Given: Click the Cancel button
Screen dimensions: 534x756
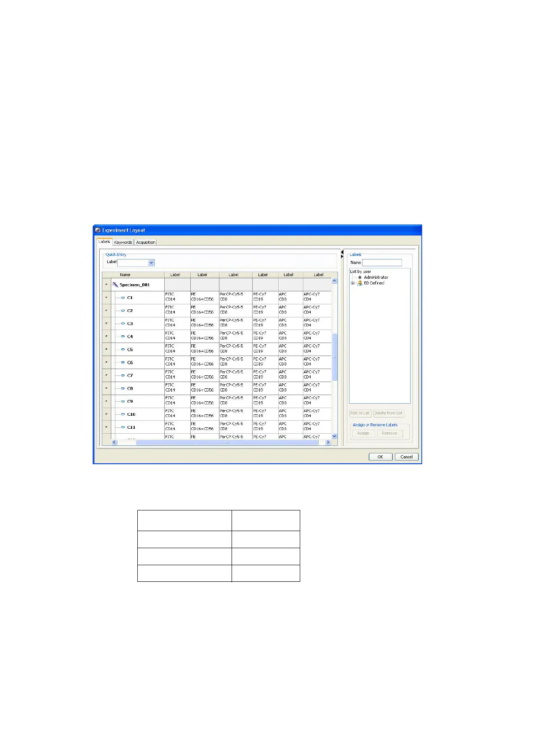Looking at the screenshot, I should click(407, 457).
